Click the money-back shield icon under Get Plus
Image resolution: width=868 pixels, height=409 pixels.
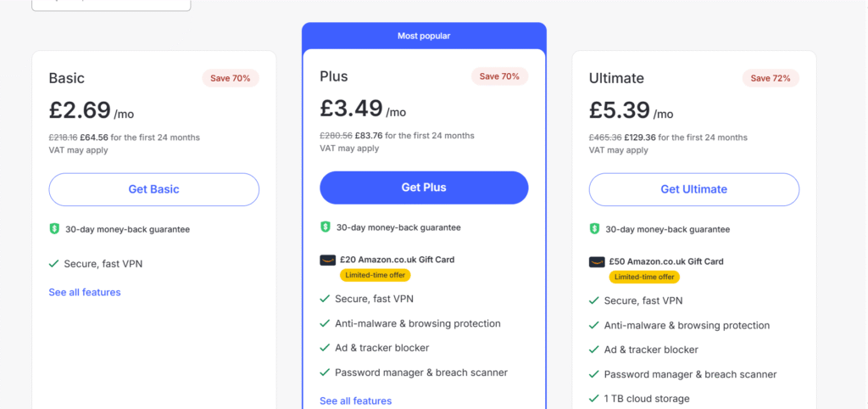click(325, 227)
